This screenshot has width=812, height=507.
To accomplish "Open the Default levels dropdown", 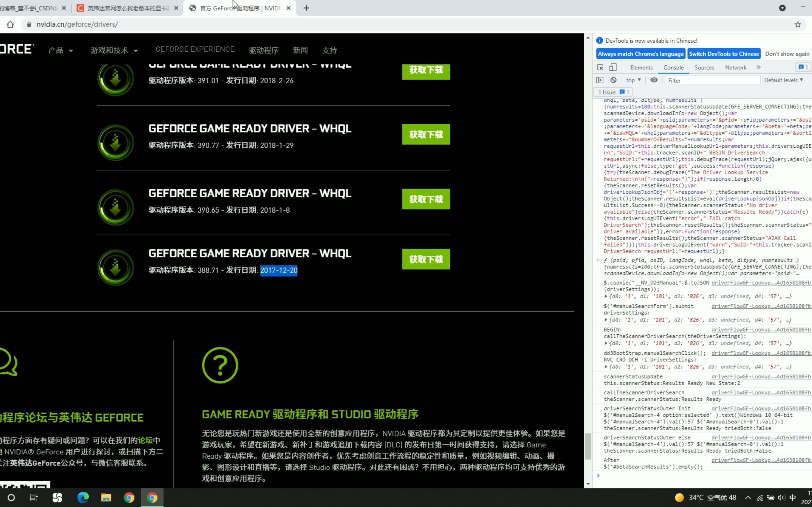I will click(783, 80).
